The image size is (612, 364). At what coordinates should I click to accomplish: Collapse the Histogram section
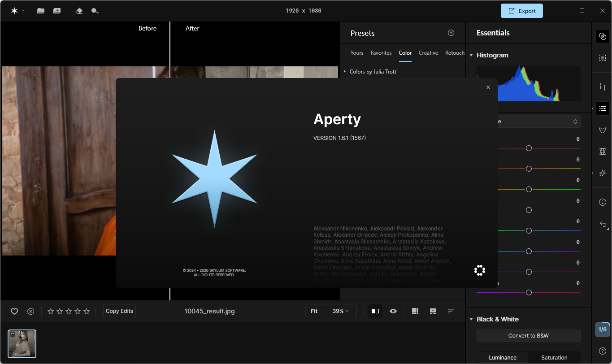tap(471, 56)
